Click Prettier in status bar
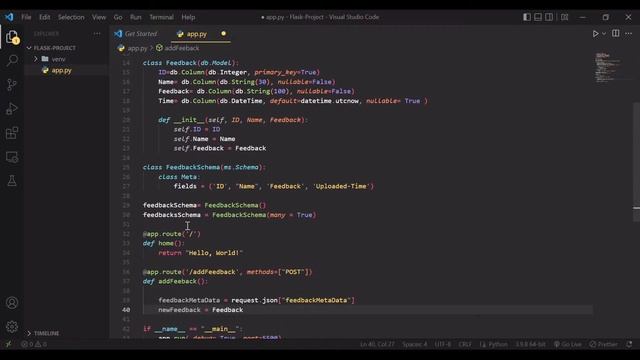 [x=604, y=344]
